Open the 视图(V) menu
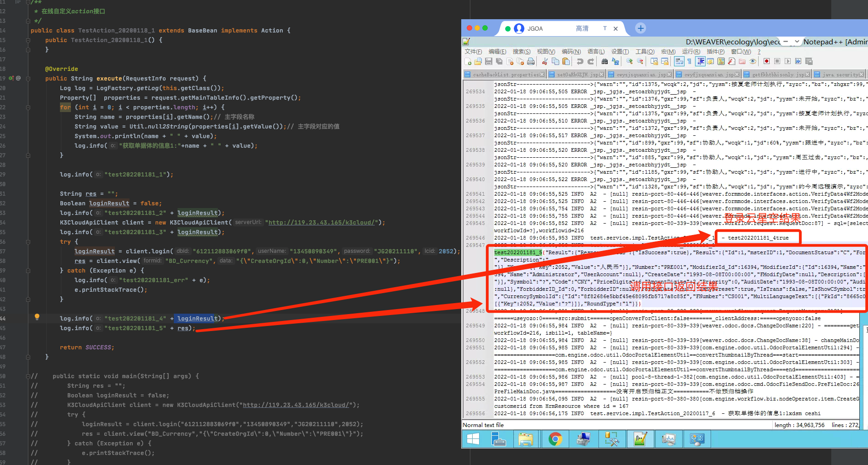 point(546,52)
